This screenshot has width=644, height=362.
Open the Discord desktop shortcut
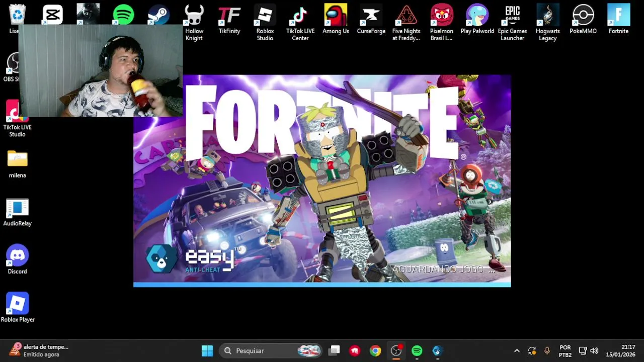17,260
